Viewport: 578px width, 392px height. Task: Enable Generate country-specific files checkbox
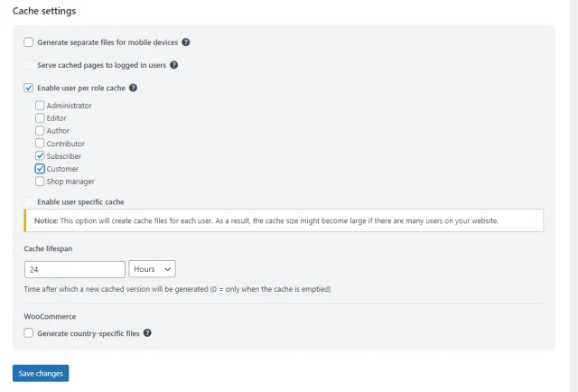pos(29,333)
